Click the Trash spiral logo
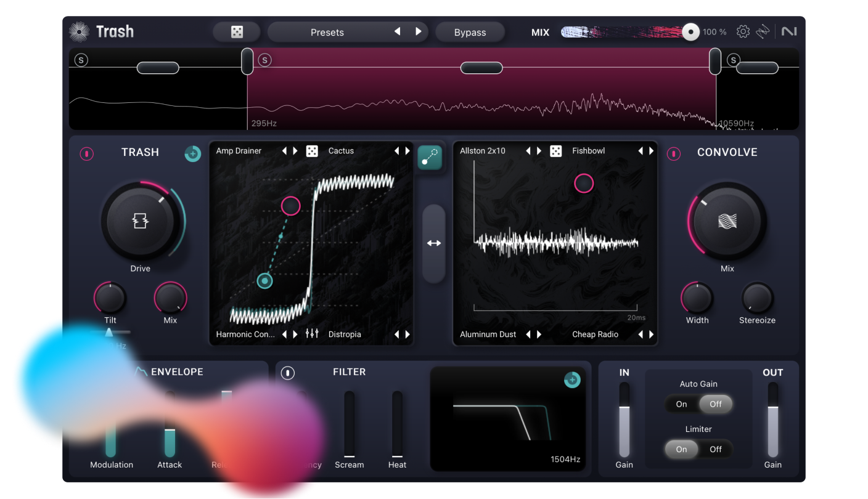 click(80, 32)
